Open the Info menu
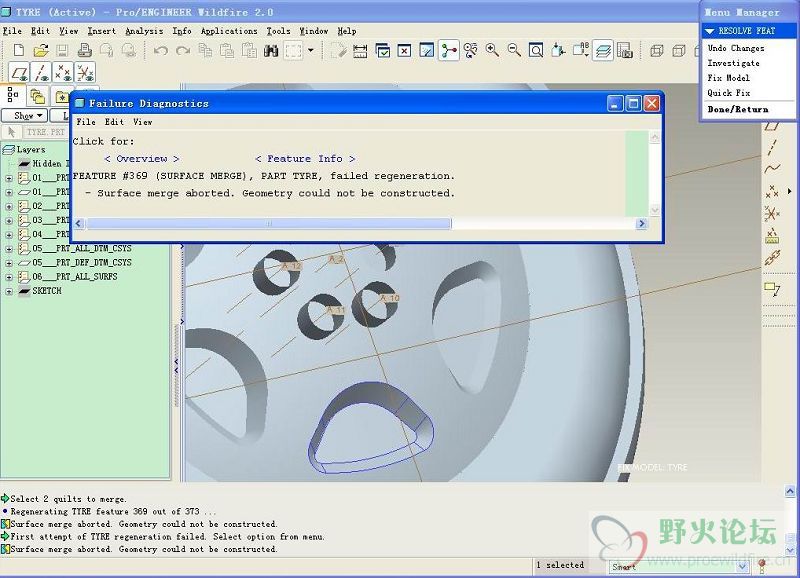 pos(182,31)
